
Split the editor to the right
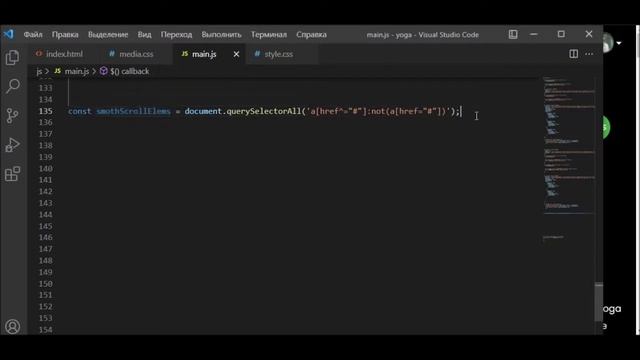pos(573,54)
